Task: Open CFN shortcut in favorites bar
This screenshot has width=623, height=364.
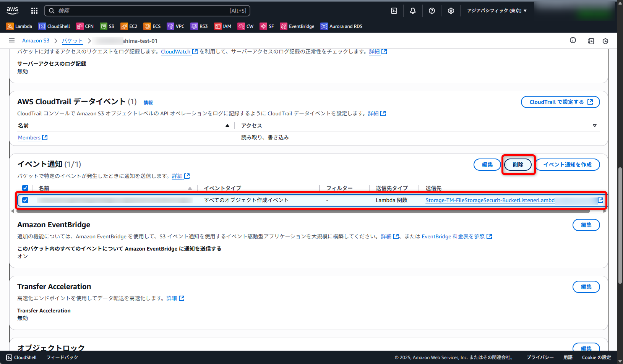Action: tap(85, 26)
